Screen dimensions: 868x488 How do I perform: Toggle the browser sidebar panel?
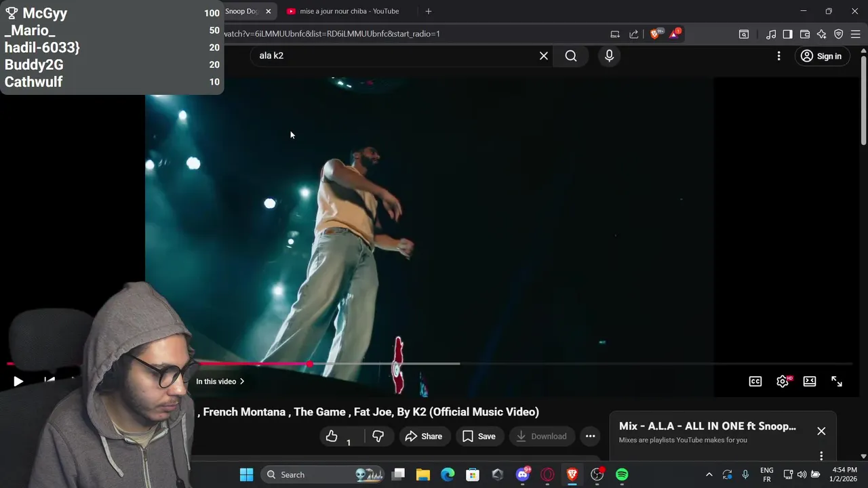click(x=787, y=34)
